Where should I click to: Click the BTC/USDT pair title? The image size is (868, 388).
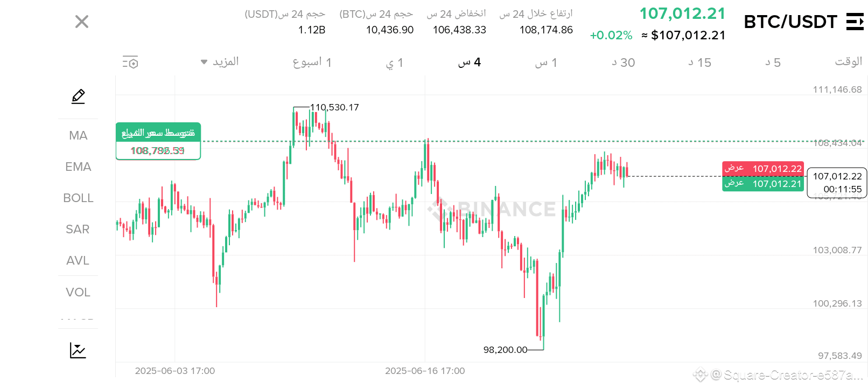pyautogui.click(x=790, y=22)
